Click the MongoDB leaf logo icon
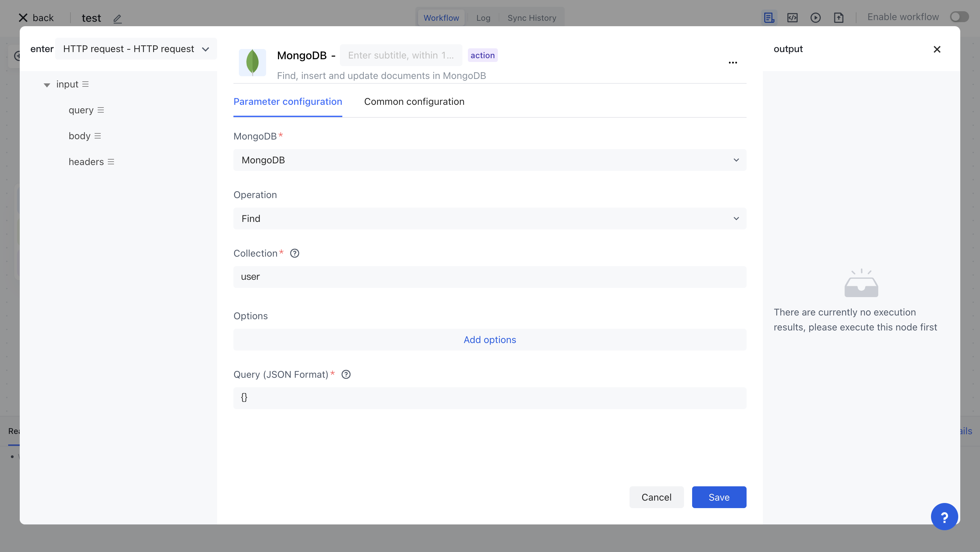The image size is (980, 552). click(252, 62)
